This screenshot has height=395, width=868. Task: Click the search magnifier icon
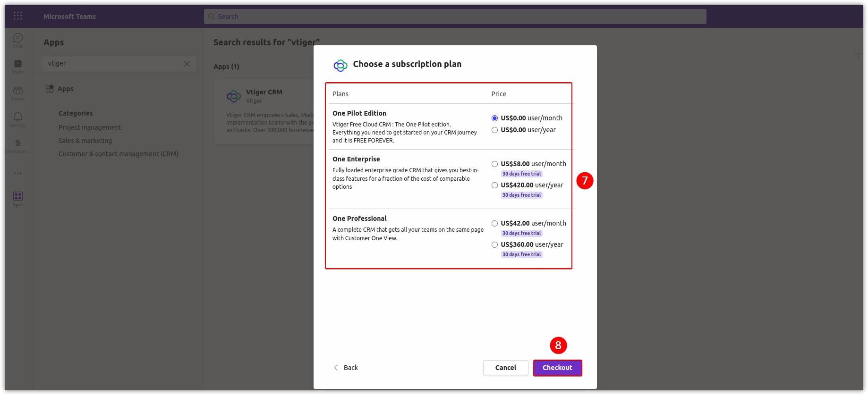211,17
